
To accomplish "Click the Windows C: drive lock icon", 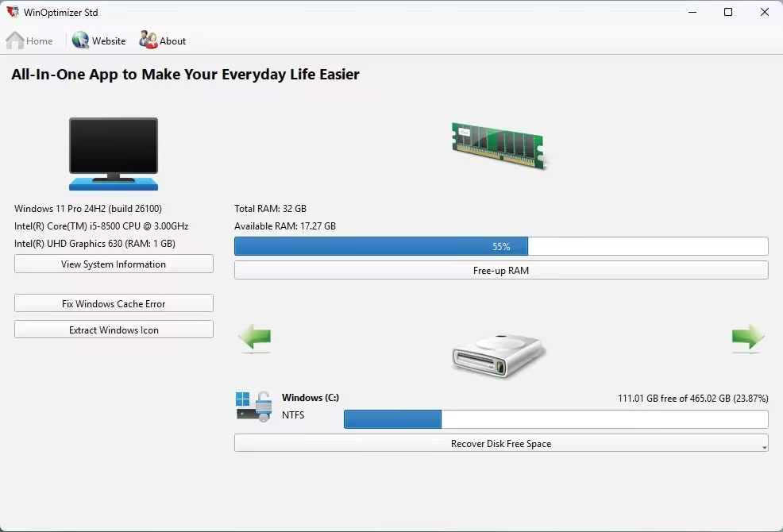I will tap(253, 406).
